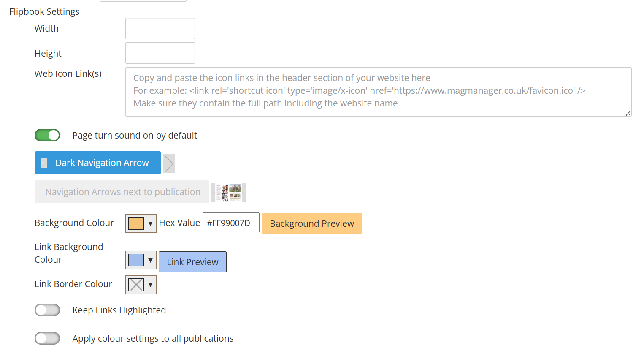Focus the Width input field
The width and height of the screenshot is (644, 348).
click(x=160, y=29)
